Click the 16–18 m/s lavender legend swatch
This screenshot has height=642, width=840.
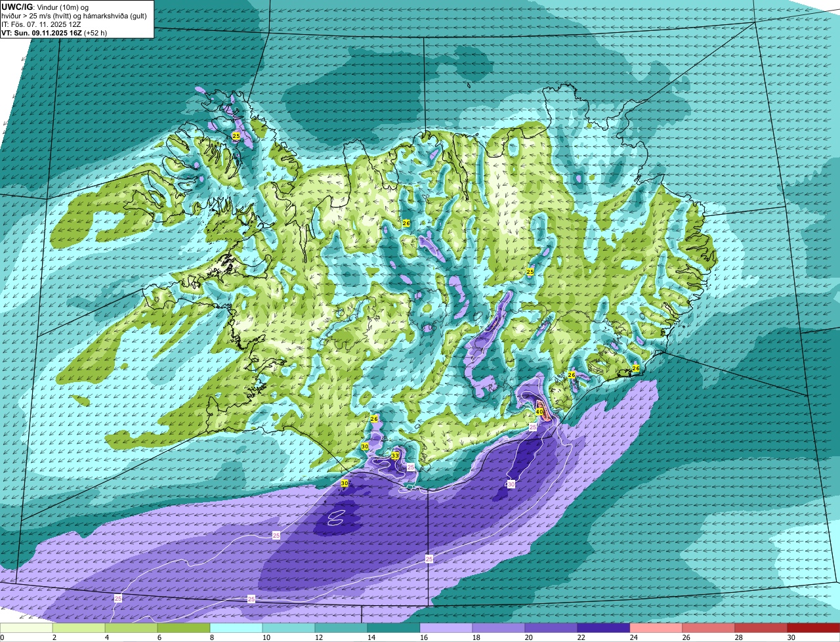tap(446, 628)
